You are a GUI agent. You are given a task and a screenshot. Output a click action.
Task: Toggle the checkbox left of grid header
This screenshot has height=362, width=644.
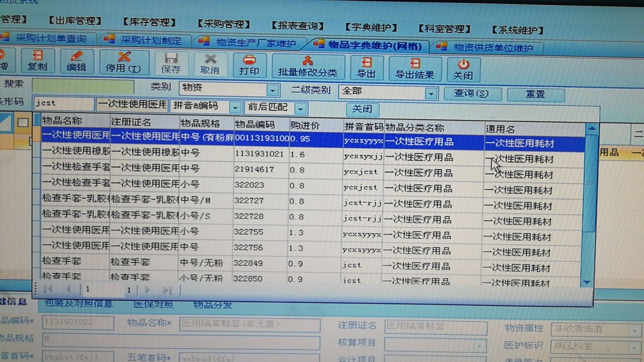(x=23, y=123)
